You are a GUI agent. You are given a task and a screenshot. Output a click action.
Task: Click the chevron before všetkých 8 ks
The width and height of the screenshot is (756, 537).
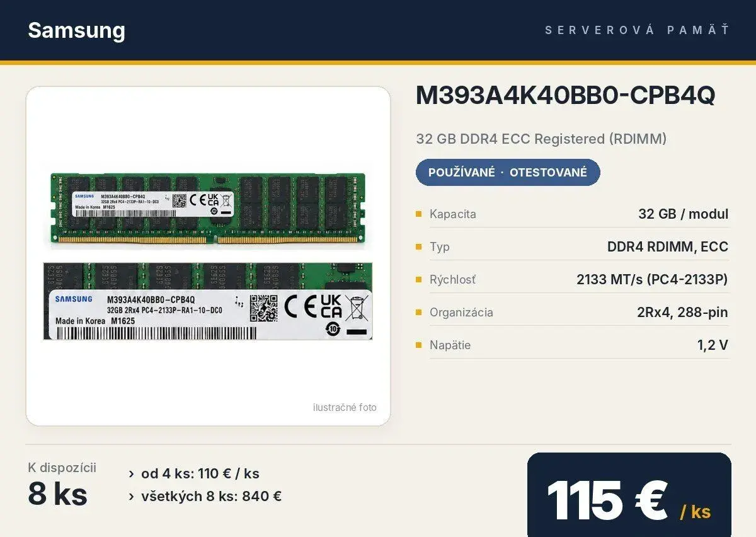point(131,497)
